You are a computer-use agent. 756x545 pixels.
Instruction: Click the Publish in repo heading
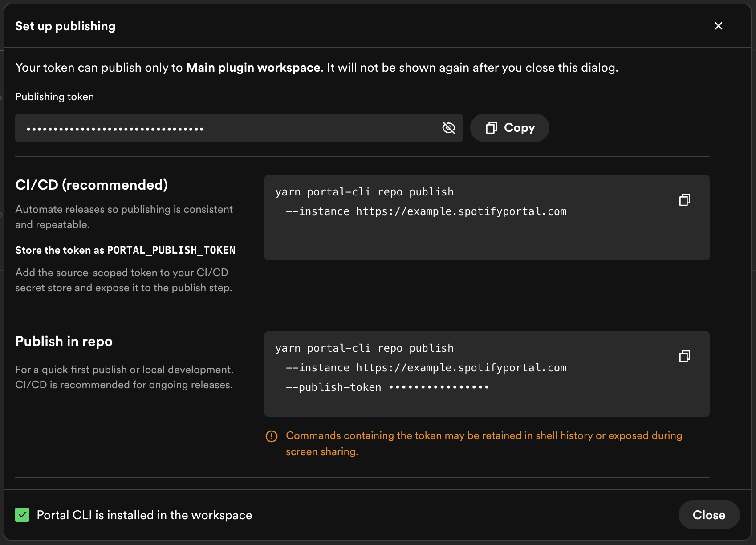(64, 341)
